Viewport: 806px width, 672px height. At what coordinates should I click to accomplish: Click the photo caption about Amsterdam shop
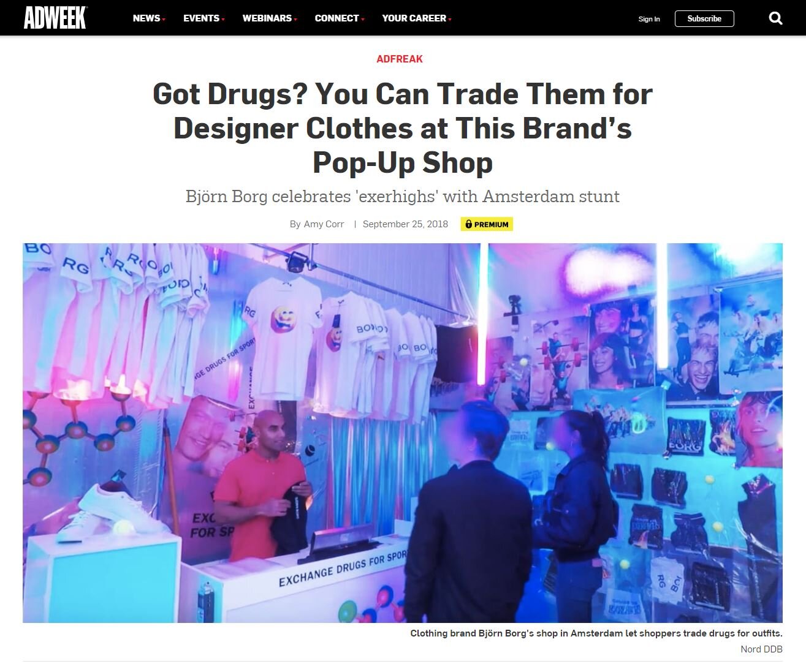[x=596, y=633]
